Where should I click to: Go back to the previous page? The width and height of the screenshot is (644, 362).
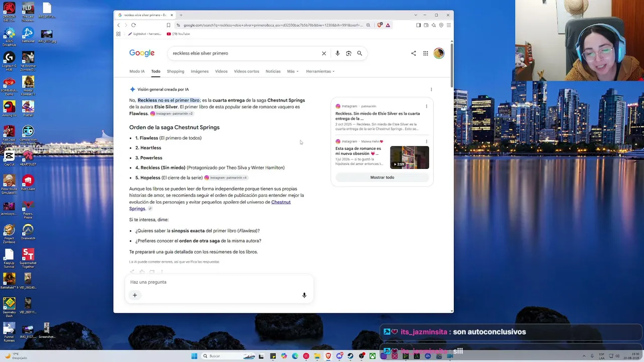[119, 25]
